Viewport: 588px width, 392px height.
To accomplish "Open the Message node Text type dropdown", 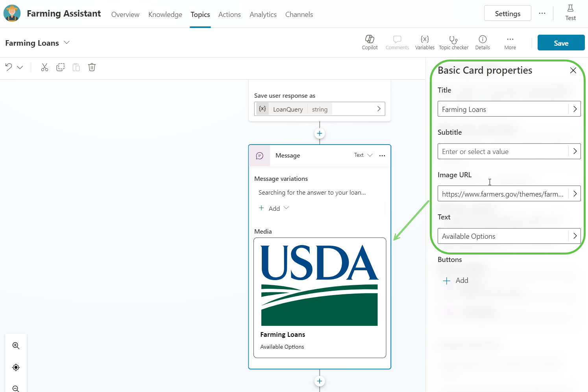I will (363, 155).
